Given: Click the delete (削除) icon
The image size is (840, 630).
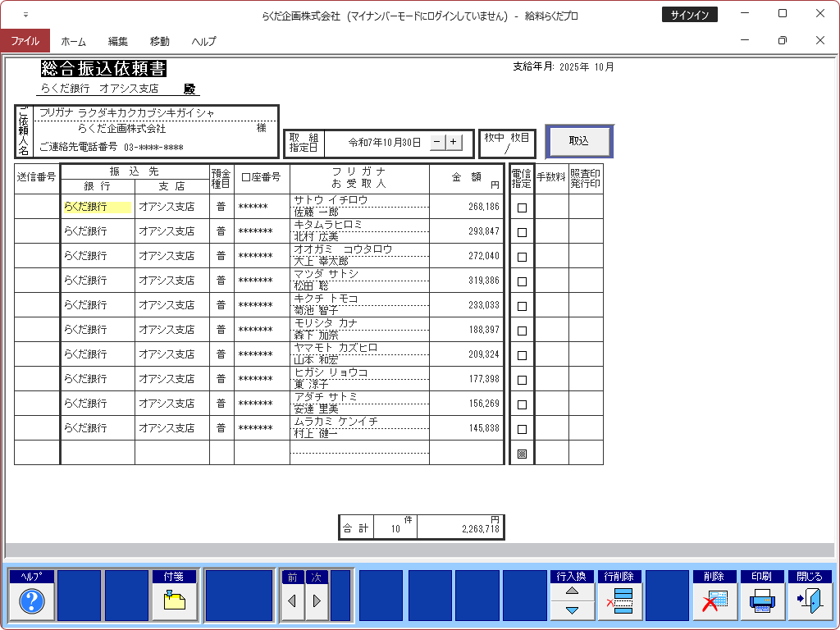Looking at the screenshot, I should pos(714,602).
